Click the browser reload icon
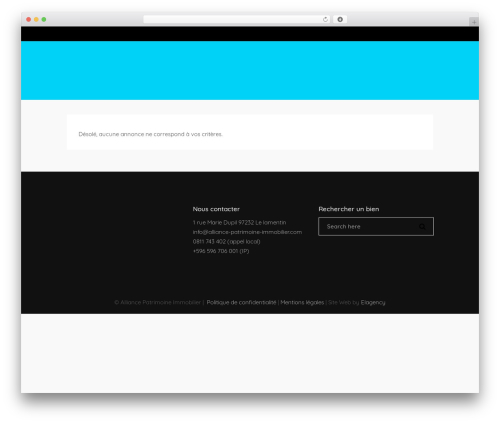Image resolution: width=500 pixels, height=423 pixels. [325, 20]
